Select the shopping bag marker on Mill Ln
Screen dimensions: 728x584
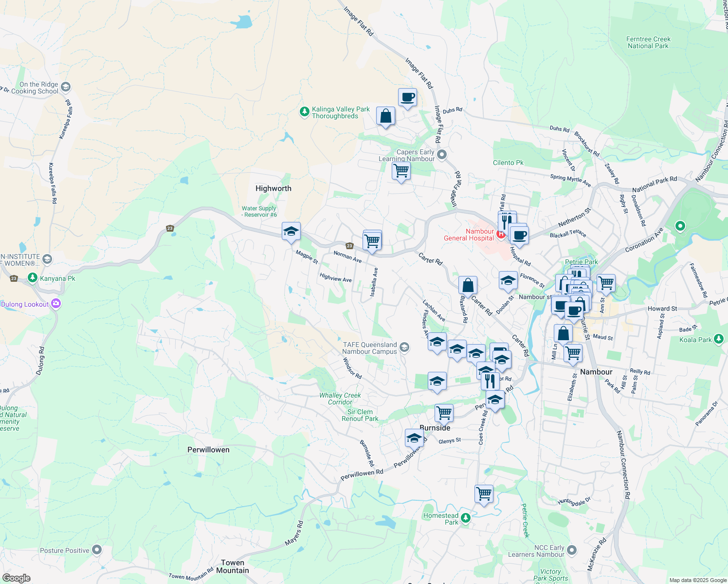[563, 334]
